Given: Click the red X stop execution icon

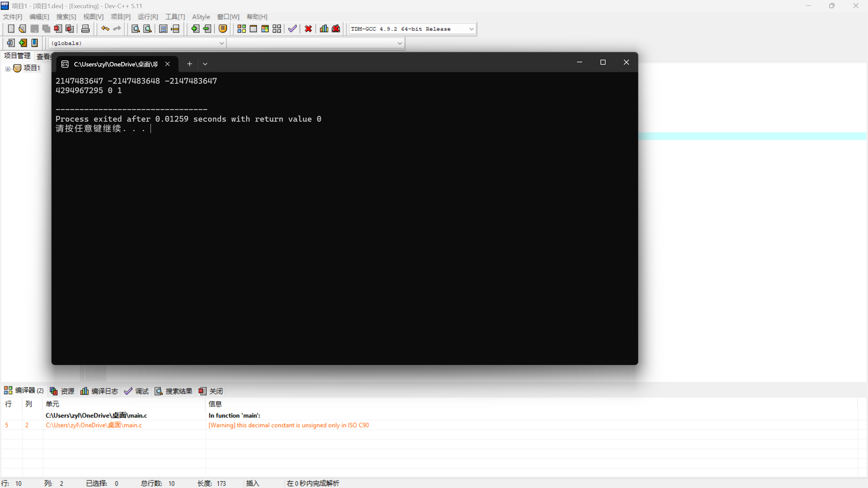Looking at the screenshot, I should 308,29.
